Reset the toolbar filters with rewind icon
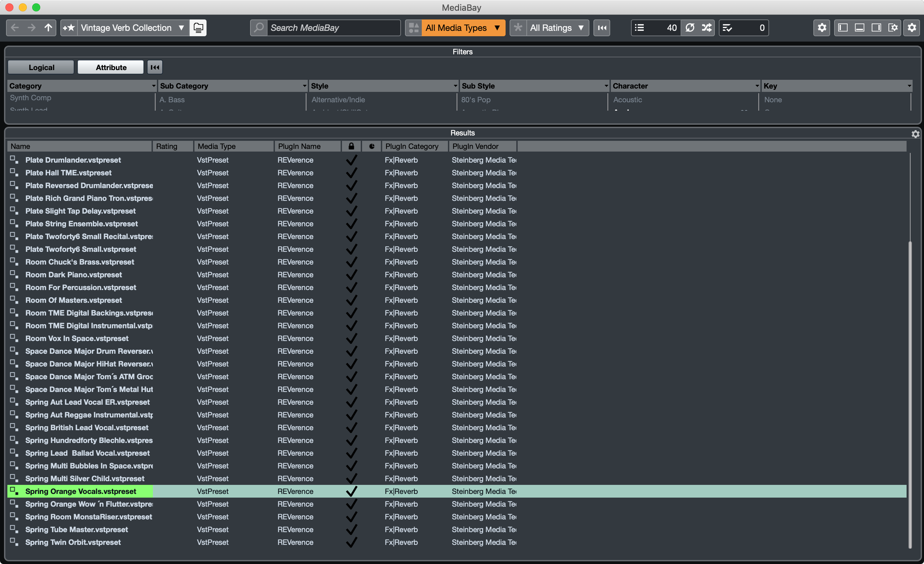This screenshot has width=924, height=564. click(602, 28)
